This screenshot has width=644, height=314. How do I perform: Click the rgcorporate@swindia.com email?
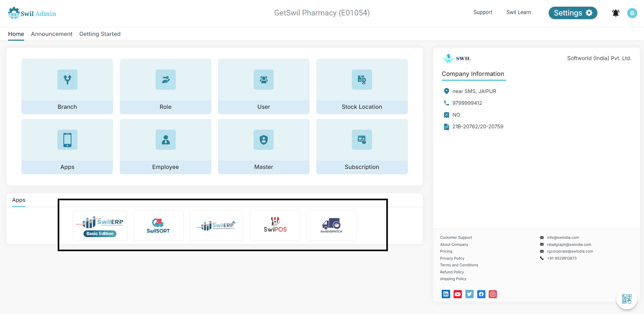click(x=570, y=251)
